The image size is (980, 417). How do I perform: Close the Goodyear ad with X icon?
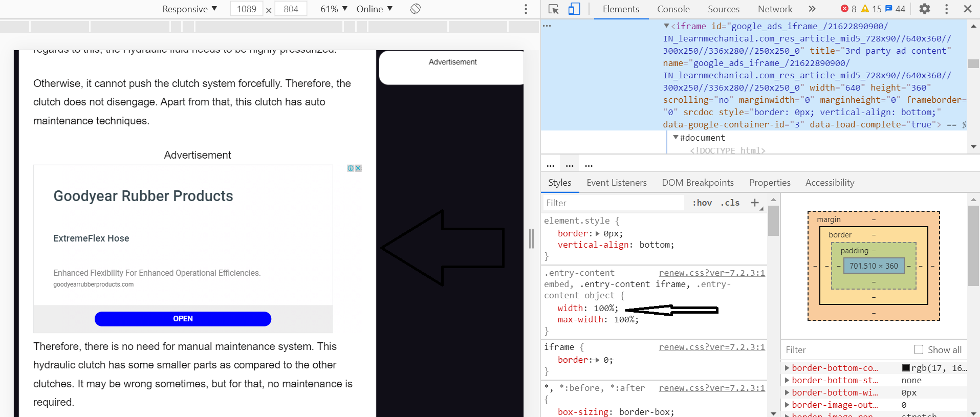coord(358,168)
